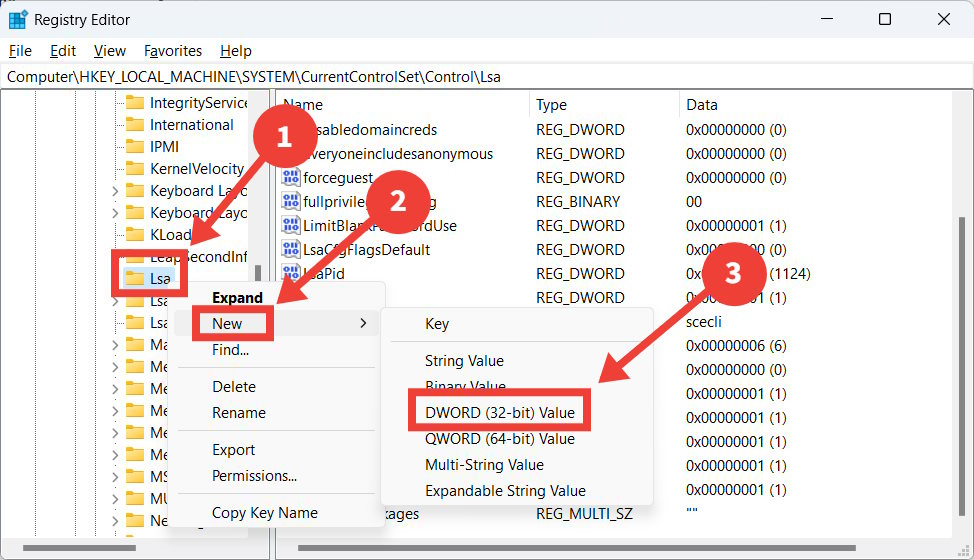Expand the Ne key in tree
Viewport: 974px width, 560px height.
[x=115, y=521]
